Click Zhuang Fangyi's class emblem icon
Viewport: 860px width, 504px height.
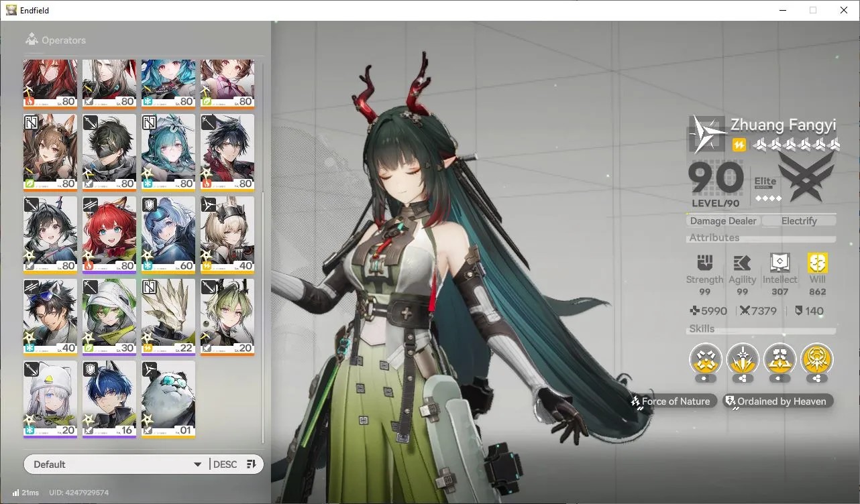[x=707, y=133]
